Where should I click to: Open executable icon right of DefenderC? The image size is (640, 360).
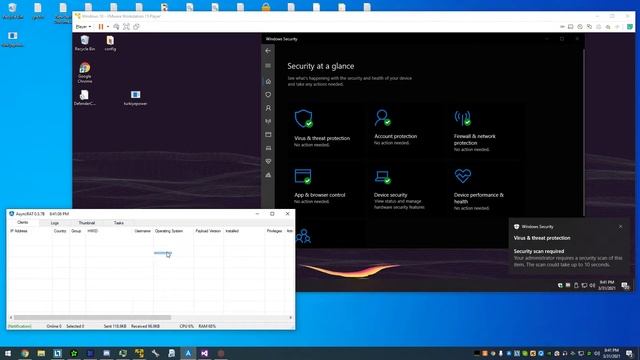[x=136, y=98]
